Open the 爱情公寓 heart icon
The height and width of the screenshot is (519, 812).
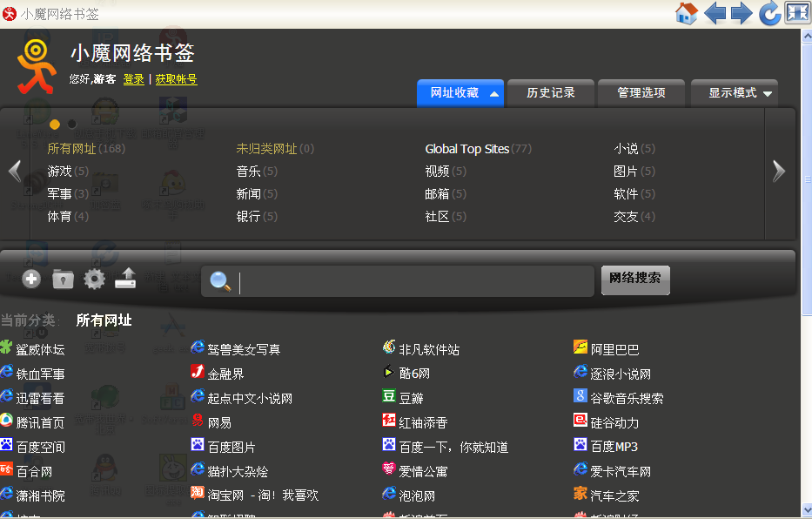tap(389, 468)
